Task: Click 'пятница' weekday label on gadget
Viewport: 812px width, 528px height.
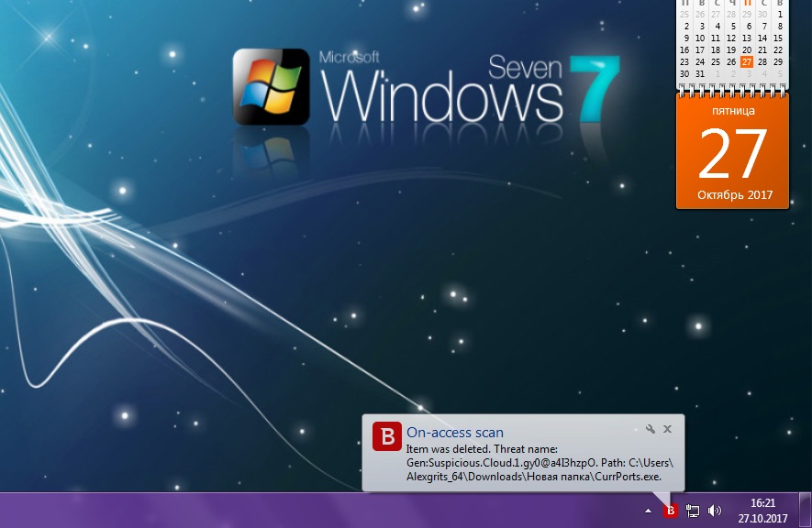Action: pos(733,111)
